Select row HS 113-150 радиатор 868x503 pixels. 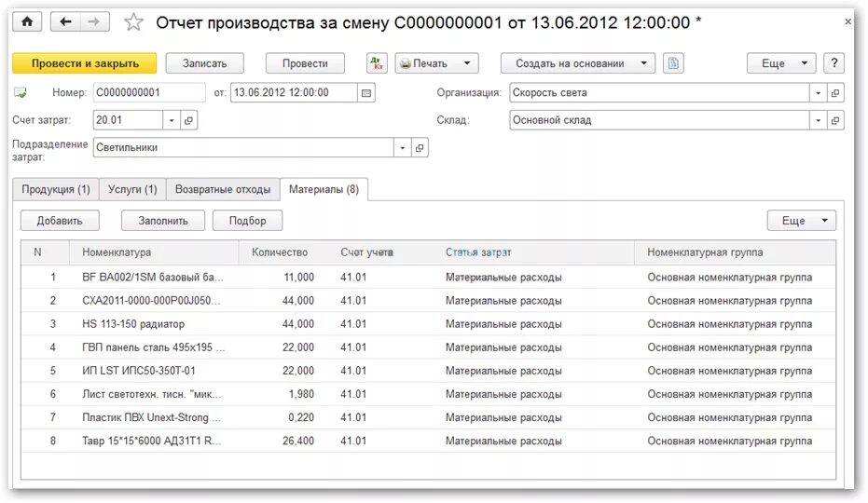coord(429,324)
